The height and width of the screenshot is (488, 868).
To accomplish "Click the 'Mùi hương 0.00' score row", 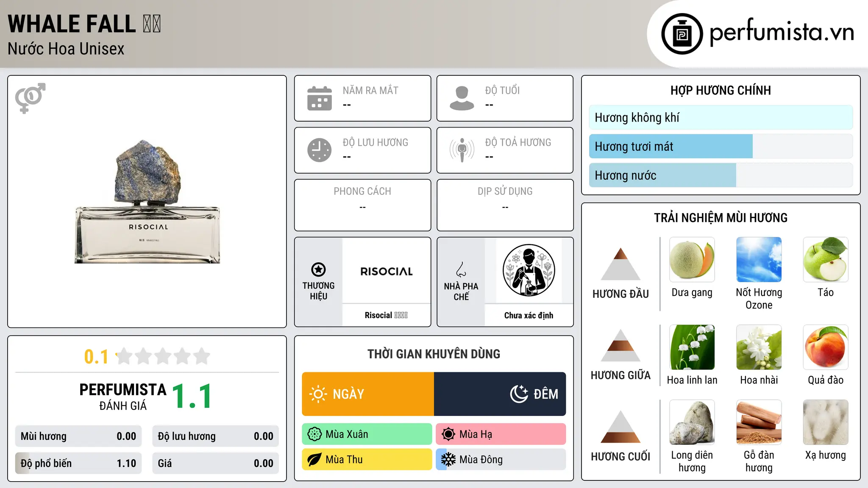I will [x=78, y=436].
